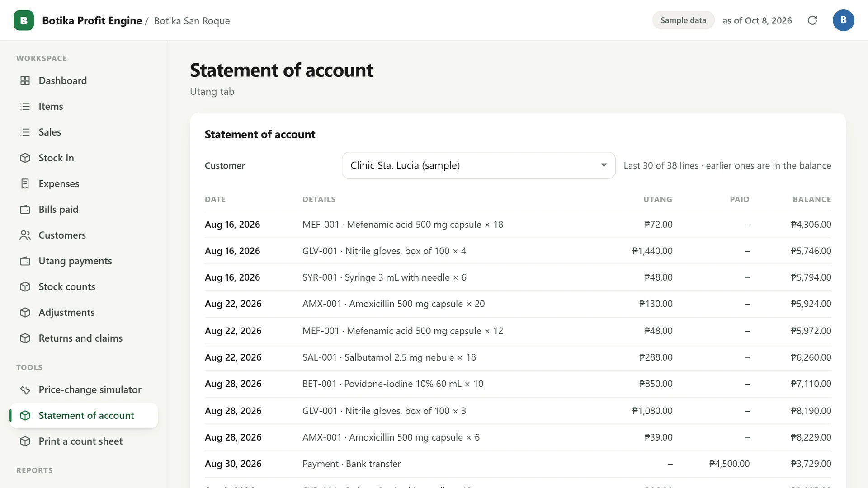Click the UTANG column header
The height and width of the screenshot is (488, 868).
(658, 199)
